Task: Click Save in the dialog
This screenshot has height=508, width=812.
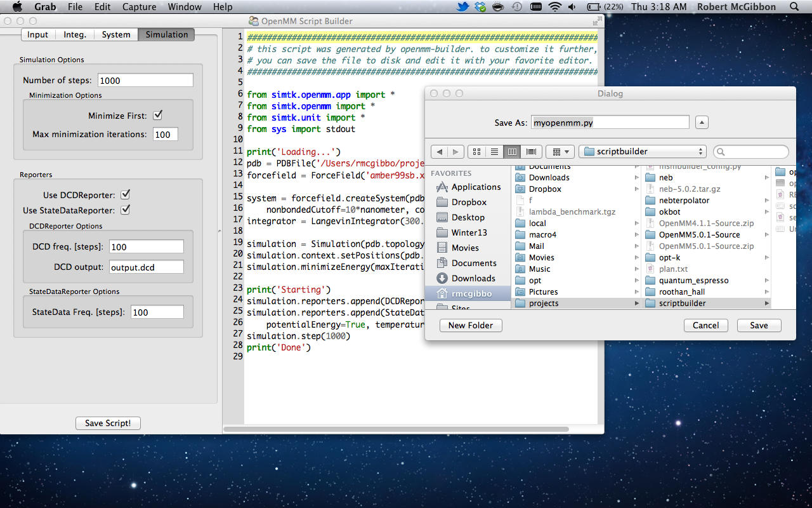Action: click(x=759, y=325)
